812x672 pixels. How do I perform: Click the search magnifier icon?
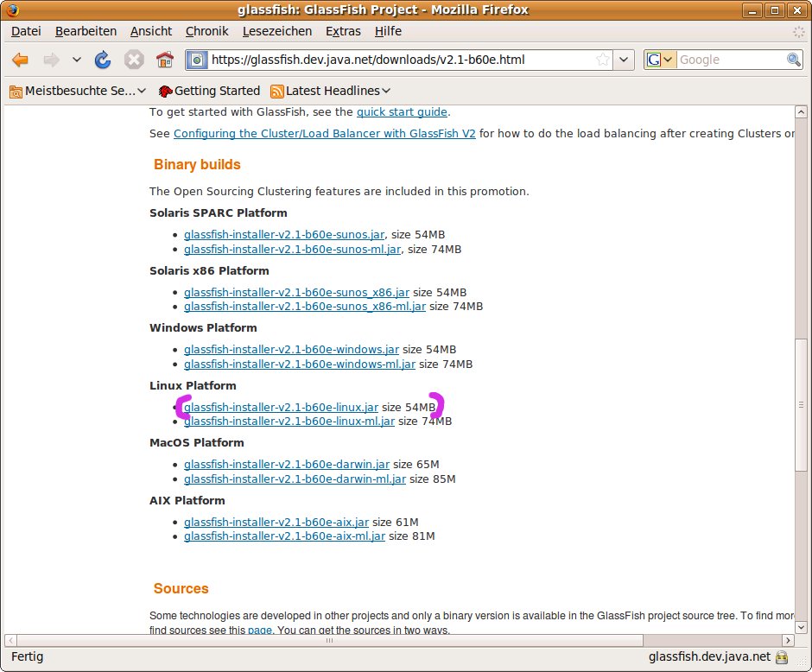(x=793, y=60)
